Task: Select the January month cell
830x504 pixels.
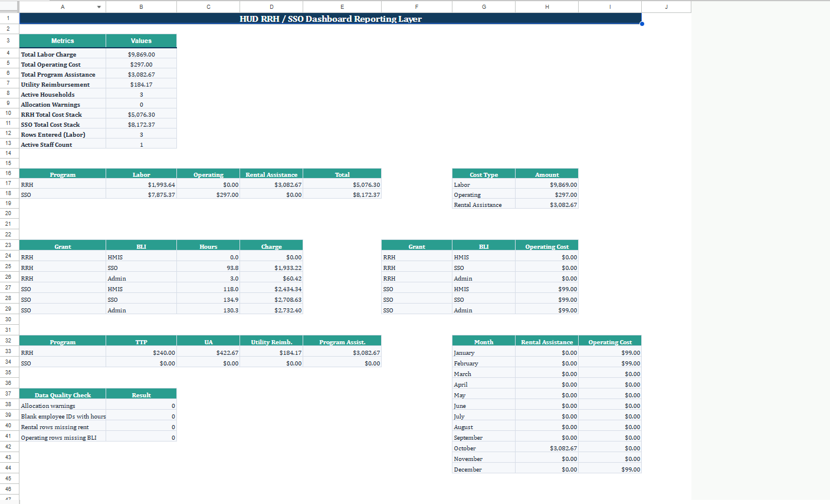Action: point(484,353)
